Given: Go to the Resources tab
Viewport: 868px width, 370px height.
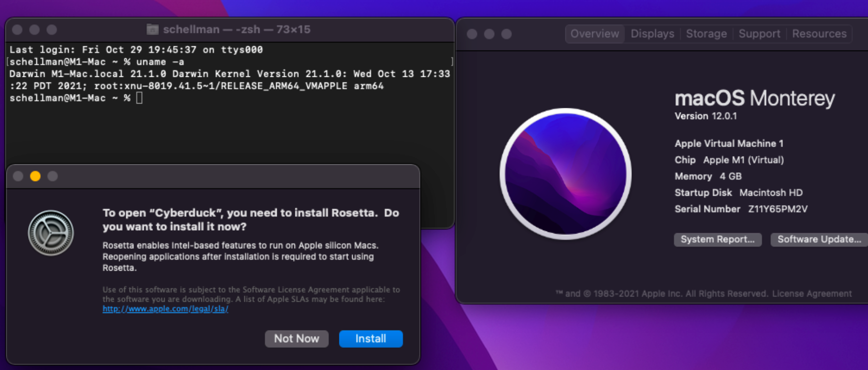Looking at the screenshot, I should pyautogui.click(x=819, y=34).
